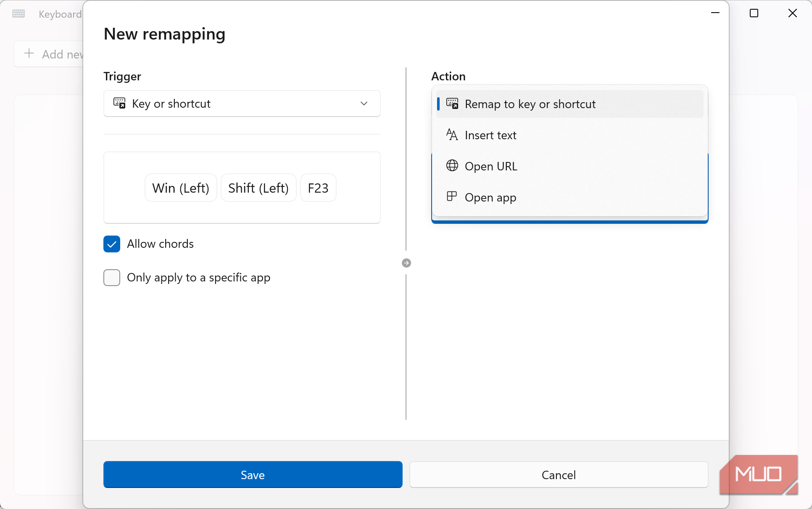Select Remap to key or shortcut option
The image size is (812, 509).
point(569,104)
